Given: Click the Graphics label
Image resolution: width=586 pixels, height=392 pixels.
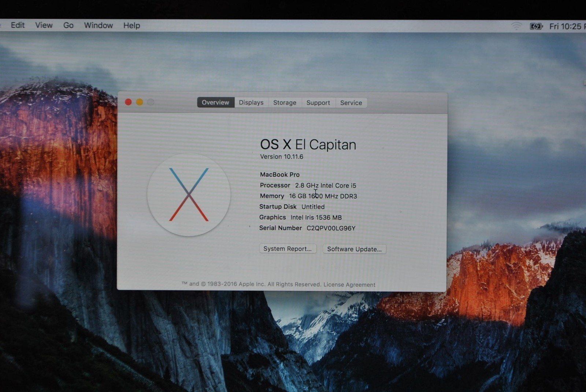Looking at the screenshot, I should tap(272, 217).
